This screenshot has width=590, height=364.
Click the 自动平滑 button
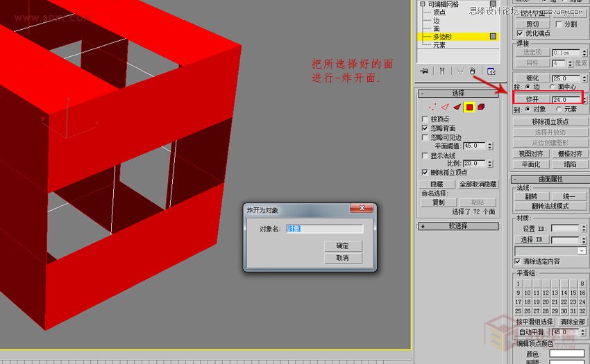click(x=532, y=332)
